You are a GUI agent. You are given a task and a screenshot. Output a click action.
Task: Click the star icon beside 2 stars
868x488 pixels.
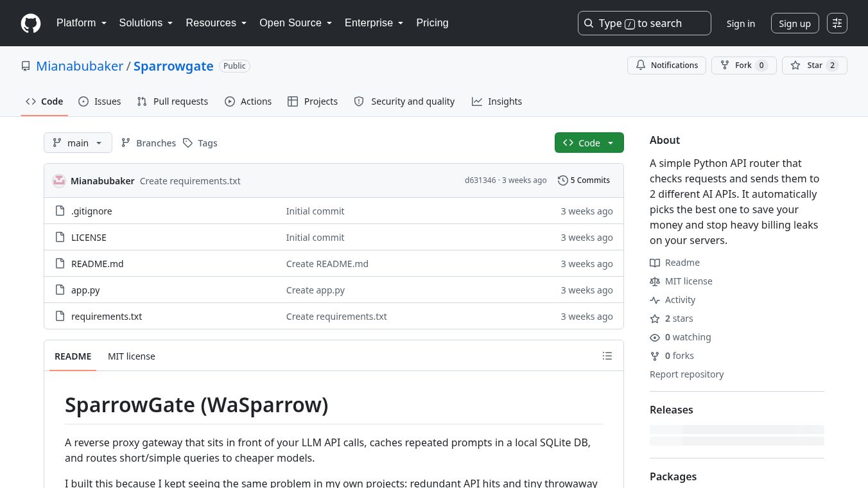click(655, 318)
